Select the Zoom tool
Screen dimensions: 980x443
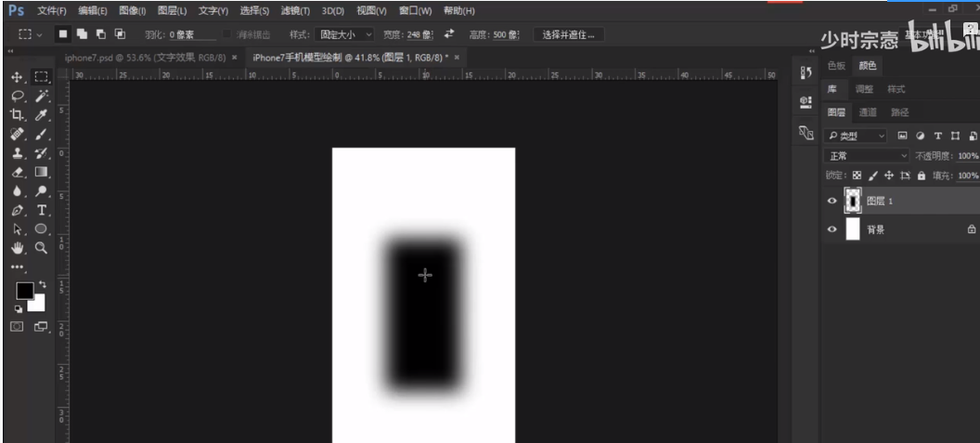(x=41, y=248)
